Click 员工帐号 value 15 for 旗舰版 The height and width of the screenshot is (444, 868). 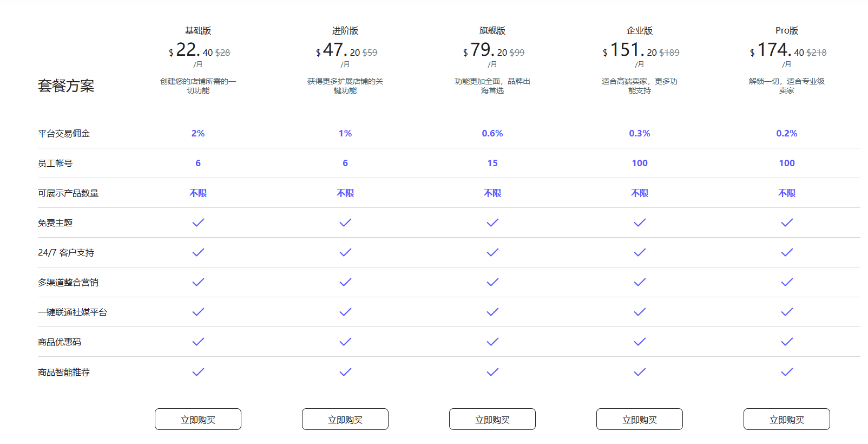[492, 163]
